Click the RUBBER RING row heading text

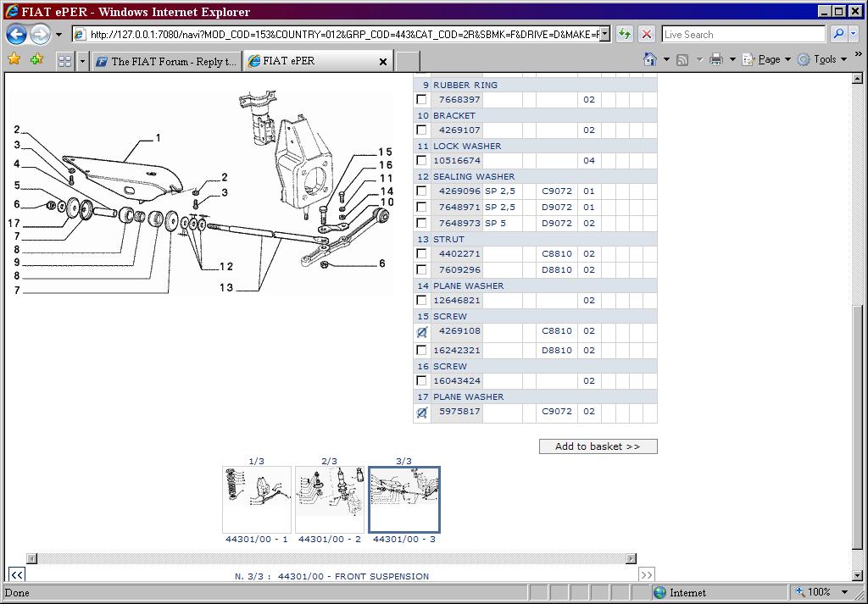coord(465,86)
